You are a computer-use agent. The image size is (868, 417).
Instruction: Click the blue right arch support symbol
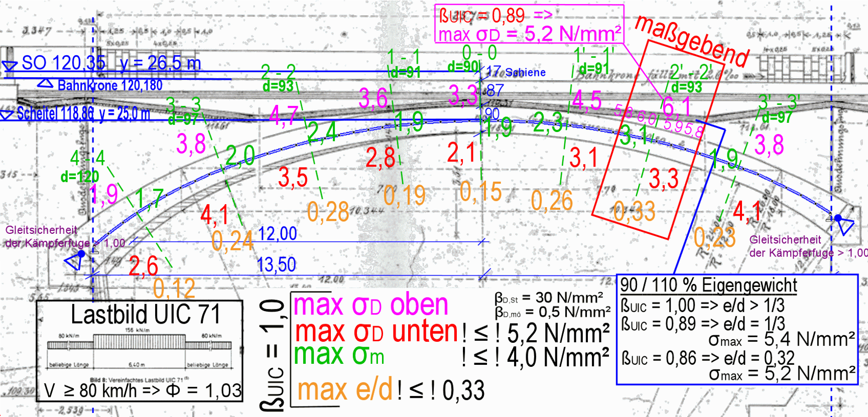click(843, 224)
